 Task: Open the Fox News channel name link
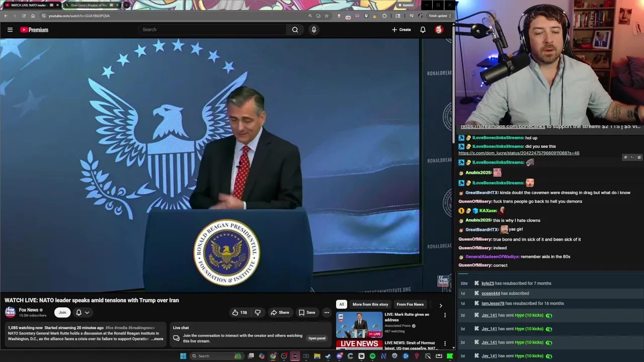(x=29, y=310)
